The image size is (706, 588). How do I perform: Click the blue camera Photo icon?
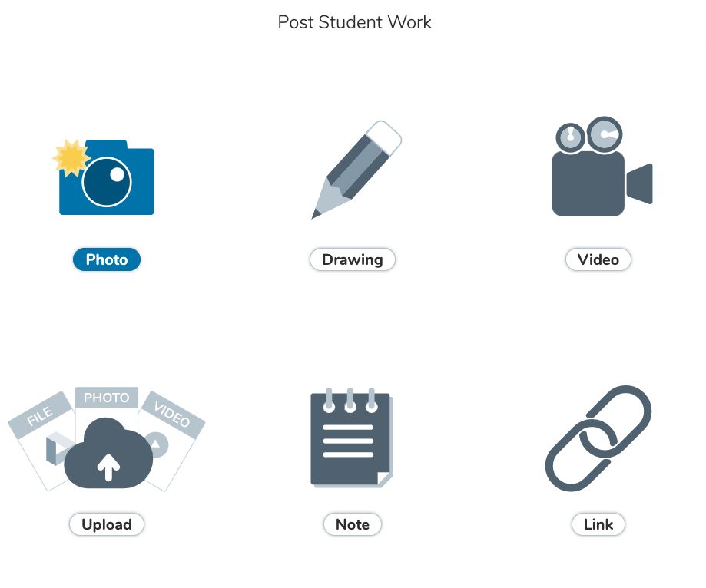click(x=104, y=177)
